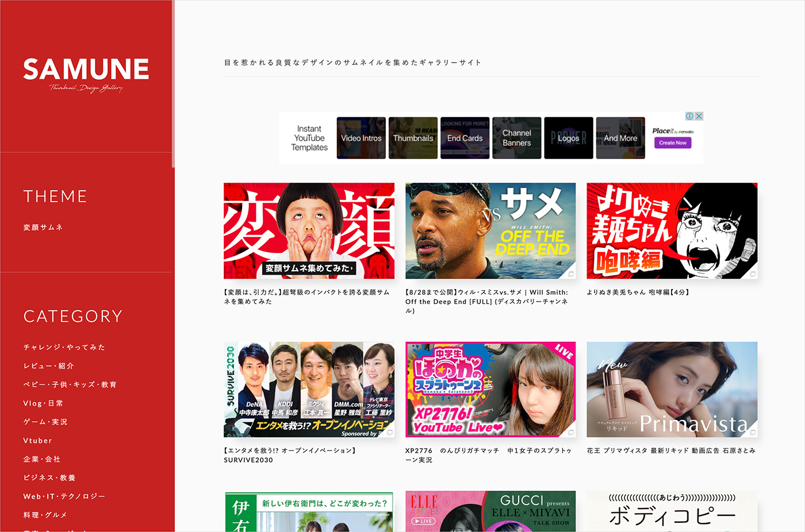The image size is (805, 532).
Task: Click the ウィル・スミスvs.サメ title link
Action: click(x=486, y=302)
